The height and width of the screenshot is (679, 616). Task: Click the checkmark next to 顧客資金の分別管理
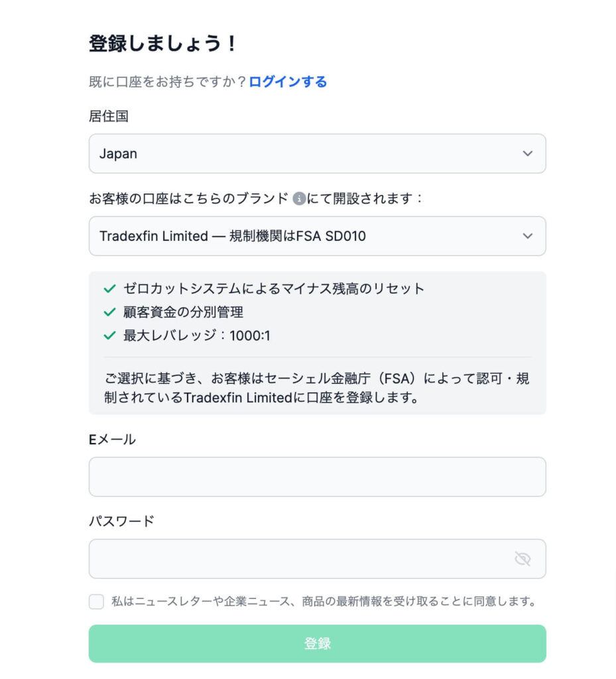tap(108, 312)
